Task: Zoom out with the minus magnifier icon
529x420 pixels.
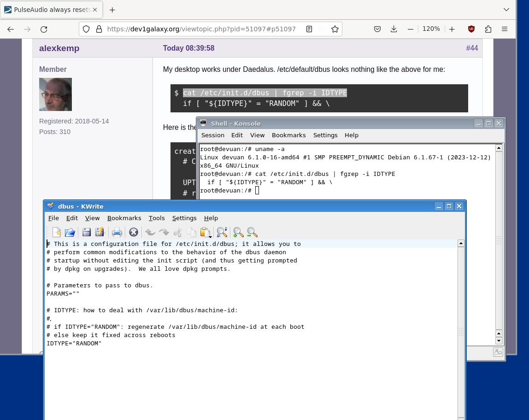Action: point(252,232)
